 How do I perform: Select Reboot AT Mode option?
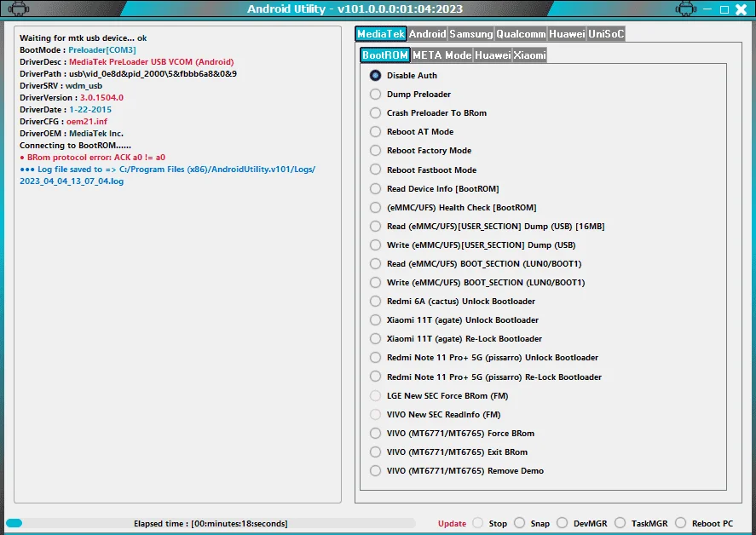(x=375, y=132)
